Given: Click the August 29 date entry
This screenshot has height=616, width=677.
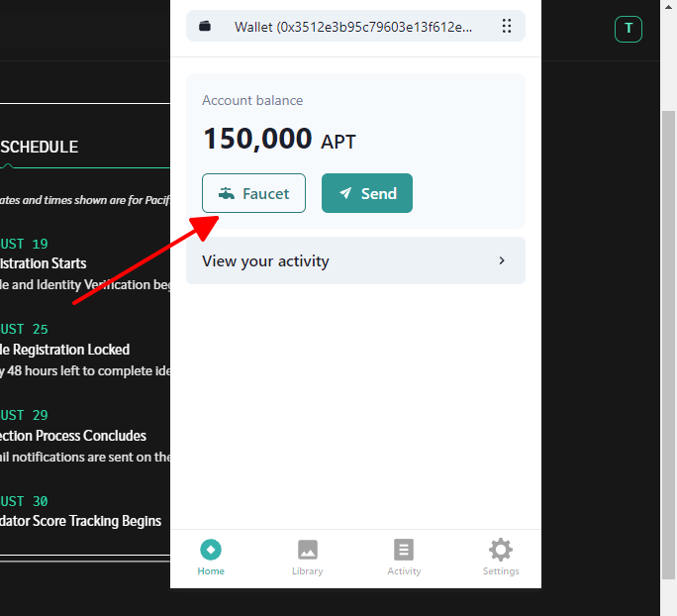Looking at the screenshot, I should tap(25, 415).
